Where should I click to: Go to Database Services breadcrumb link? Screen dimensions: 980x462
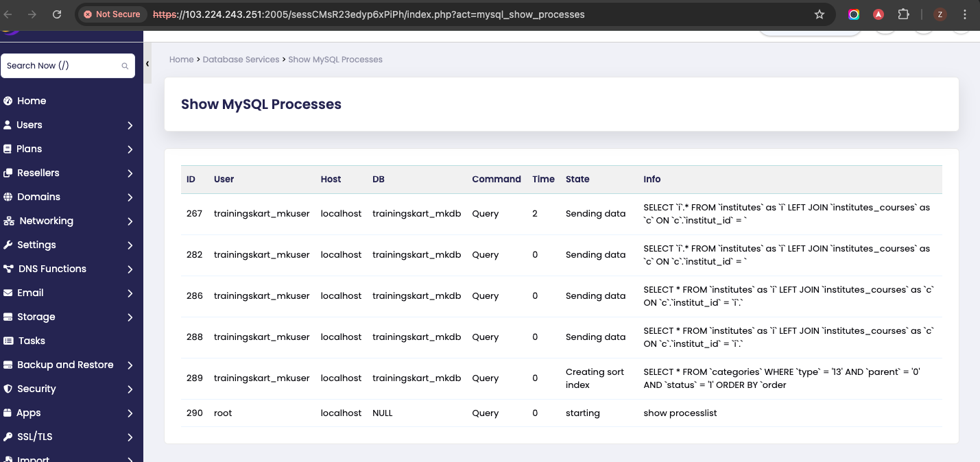241,60
